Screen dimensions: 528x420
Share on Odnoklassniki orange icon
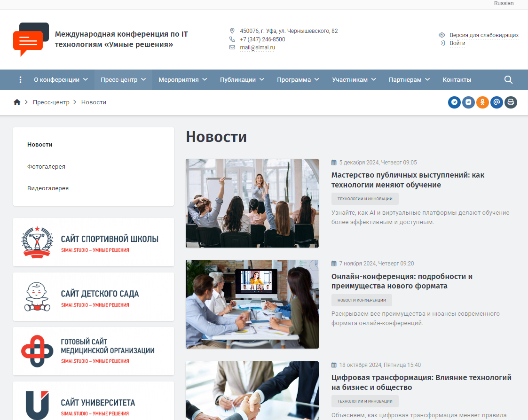[482, 102]
